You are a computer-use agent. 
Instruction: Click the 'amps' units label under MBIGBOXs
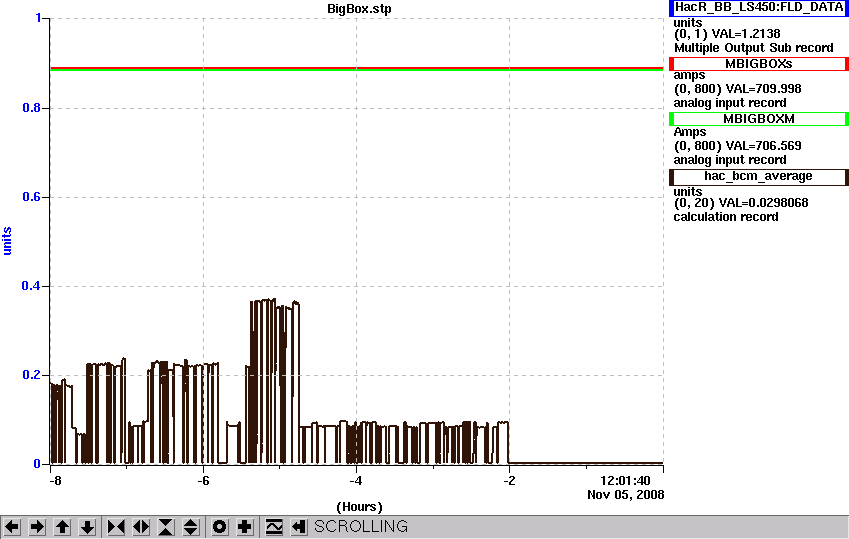point(689,75)
